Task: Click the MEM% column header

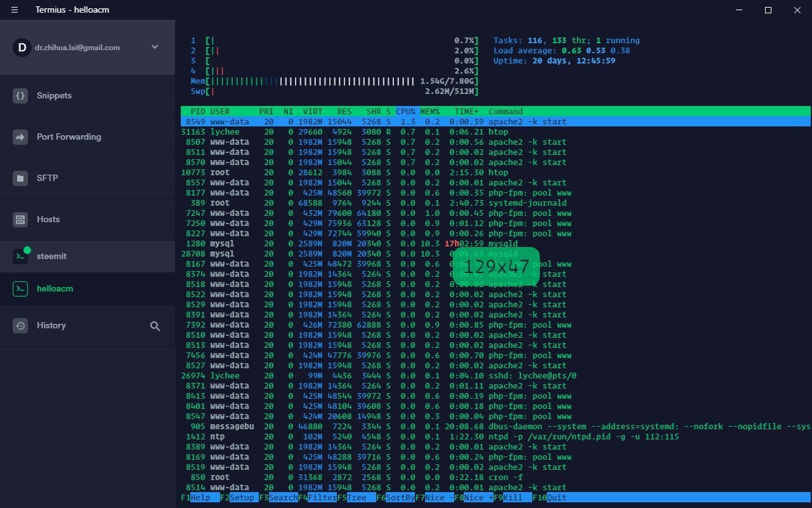Action: point(429,112)
